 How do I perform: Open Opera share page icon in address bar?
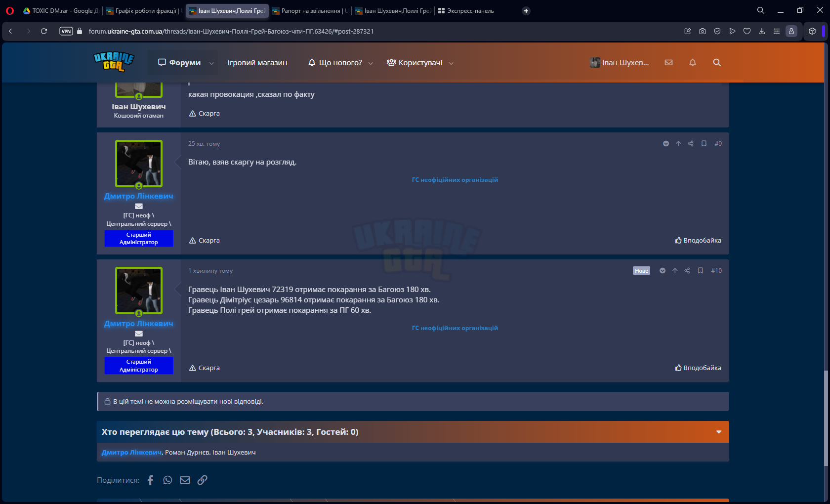tap(688, 31)
